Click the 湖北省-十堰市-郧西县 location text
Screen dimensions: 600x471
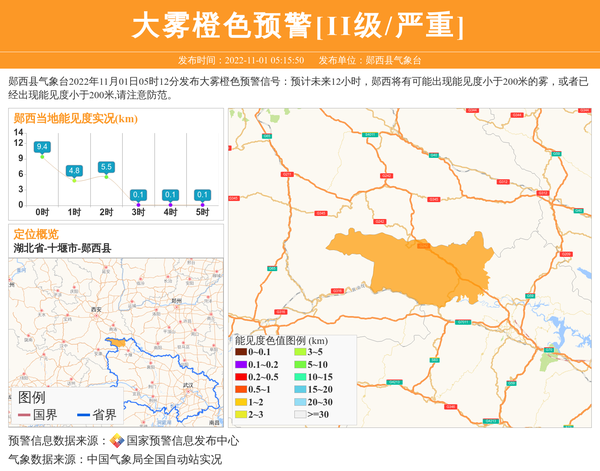click(62, 248)
